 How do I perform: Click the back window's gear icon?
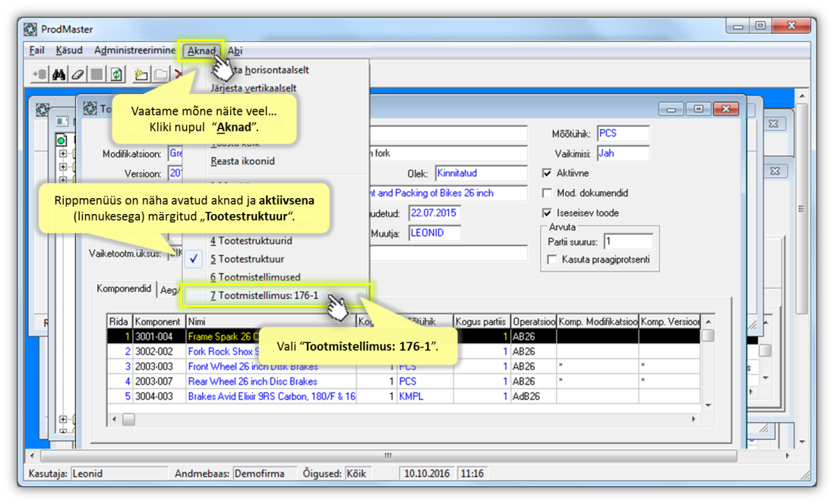tap(42, 110)
